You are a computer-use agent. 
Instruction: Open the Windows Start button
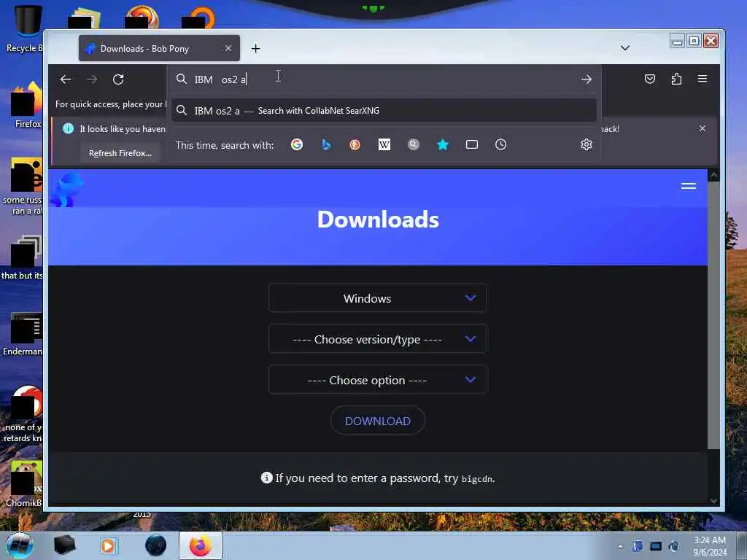(20, 545)
